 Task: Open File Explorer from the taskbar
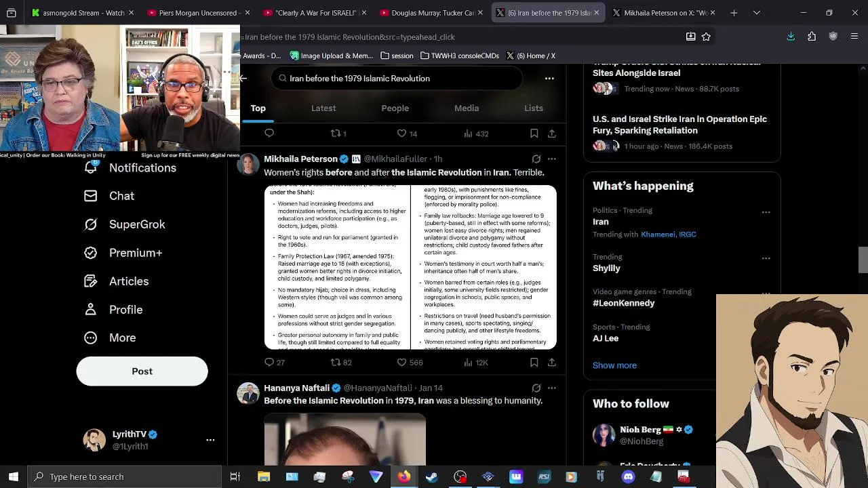coord(264,476)
